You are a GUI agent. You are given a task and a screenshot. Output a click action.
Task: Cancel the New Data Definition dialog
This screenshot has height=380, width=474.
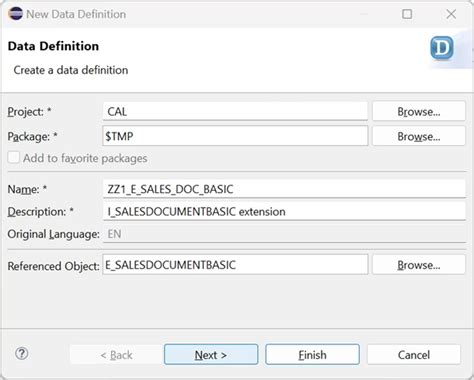point(414,354)
